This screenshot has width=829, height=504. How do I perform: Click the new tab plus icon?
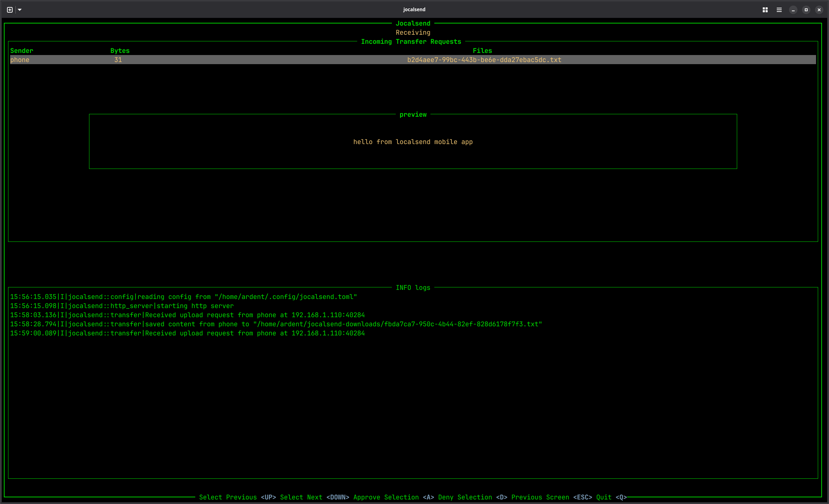(x=10, y=10)
